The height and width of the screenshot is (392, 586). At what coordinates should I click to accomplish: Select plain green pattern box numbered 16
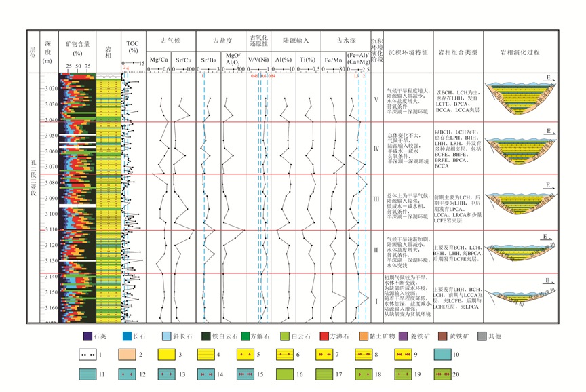pos(285,374)
